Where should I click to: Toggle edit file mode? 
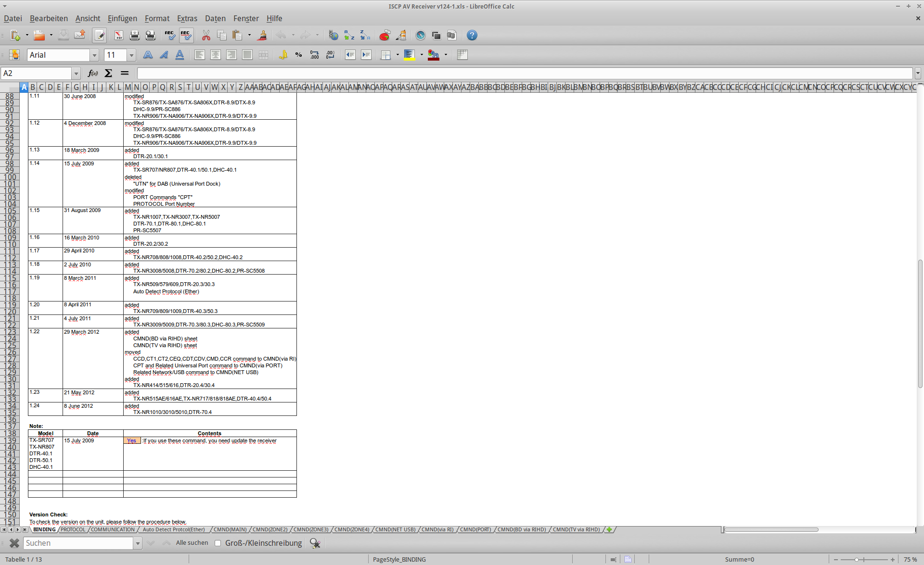pyautogui.click(x=100, y=36)
